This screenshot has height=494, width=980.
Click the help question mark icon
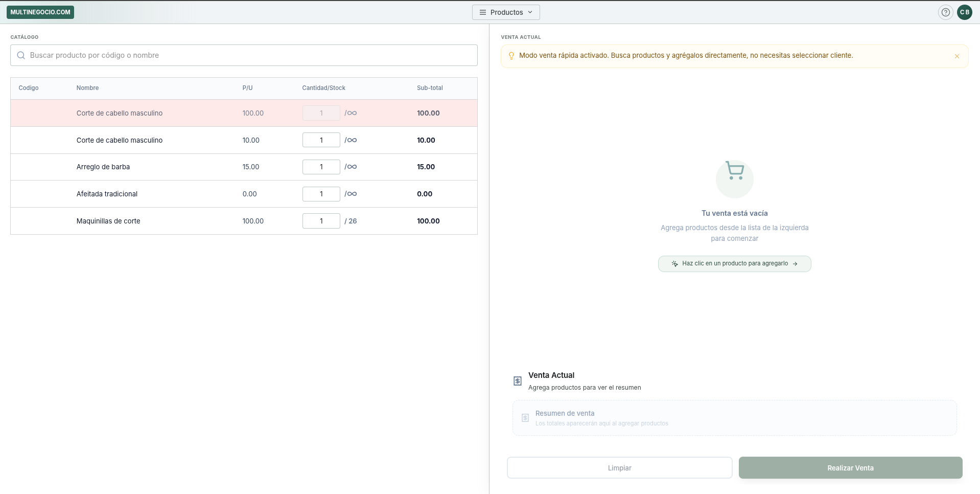pyautogui.click(x=945, y=12)
